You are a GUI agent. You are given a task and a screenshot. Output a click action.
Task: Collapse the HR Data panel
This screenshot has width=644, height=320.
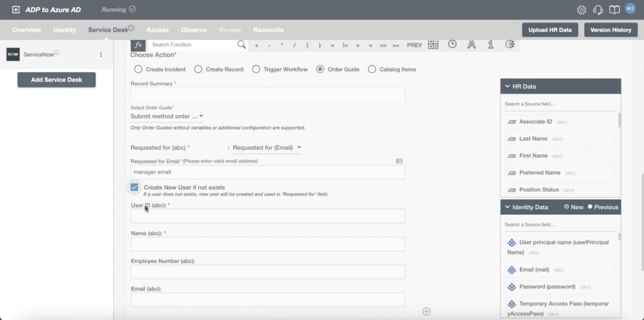coord(507,86)
